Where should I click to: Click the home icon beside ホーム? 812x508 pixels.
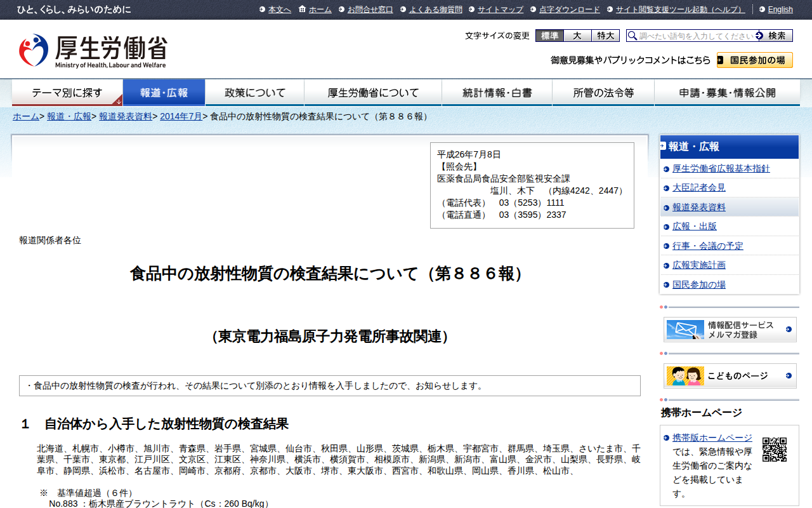pos(302,9)
